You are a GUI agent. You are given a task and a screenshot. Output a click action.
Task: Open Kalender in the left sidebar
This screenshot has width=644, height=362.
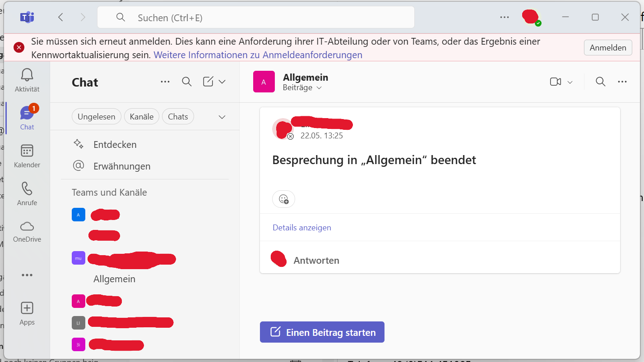27,151
